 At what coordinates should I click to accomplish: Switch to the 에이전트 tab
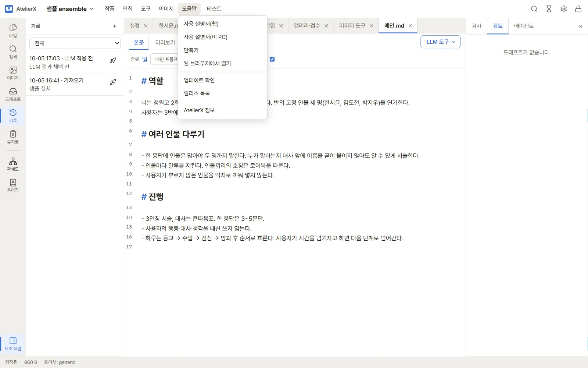pos(524,26)
